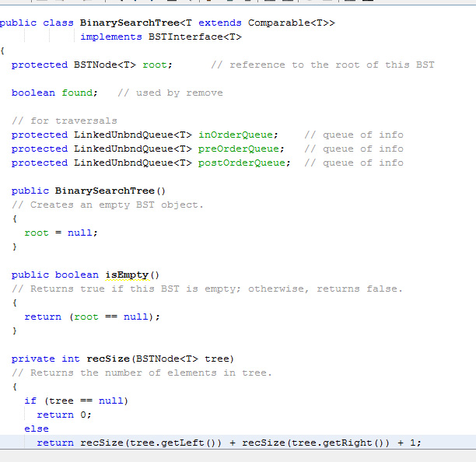The image size is (476, 462).
Task: Click the 'return 0;' statement
Action: (64, 415)
